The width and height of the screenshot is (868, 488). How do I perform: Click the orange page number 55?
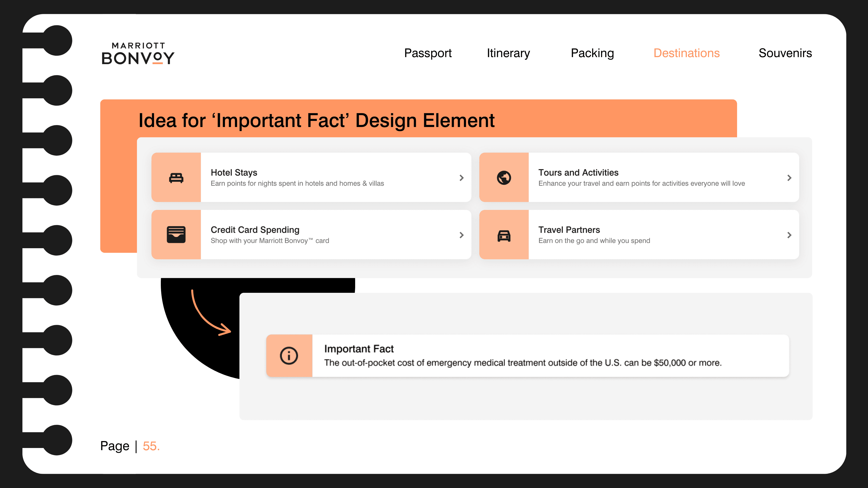pos(151,446)
